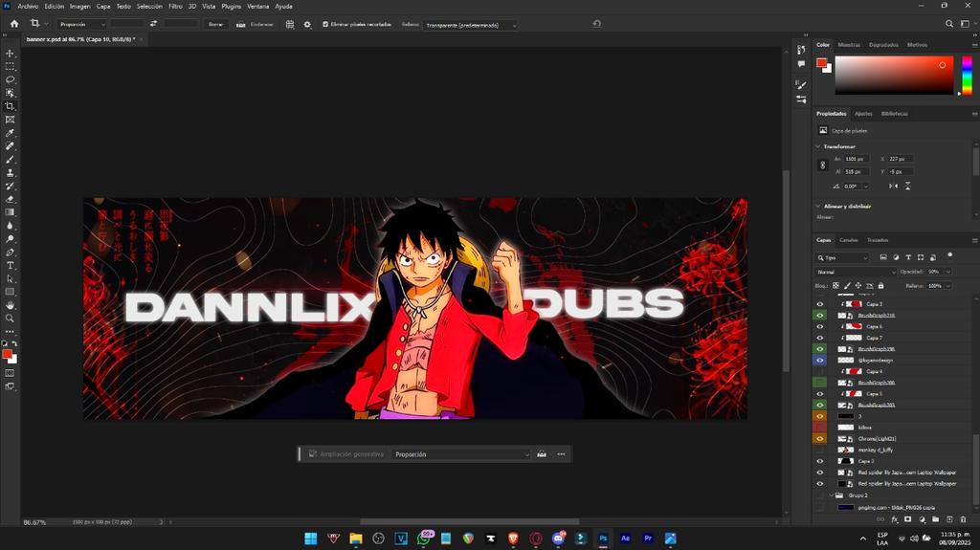Image resolution: width=980 pixels, height=550 pixels.
Task: Open the Filtro menu
Action: [x=176, y=7]
